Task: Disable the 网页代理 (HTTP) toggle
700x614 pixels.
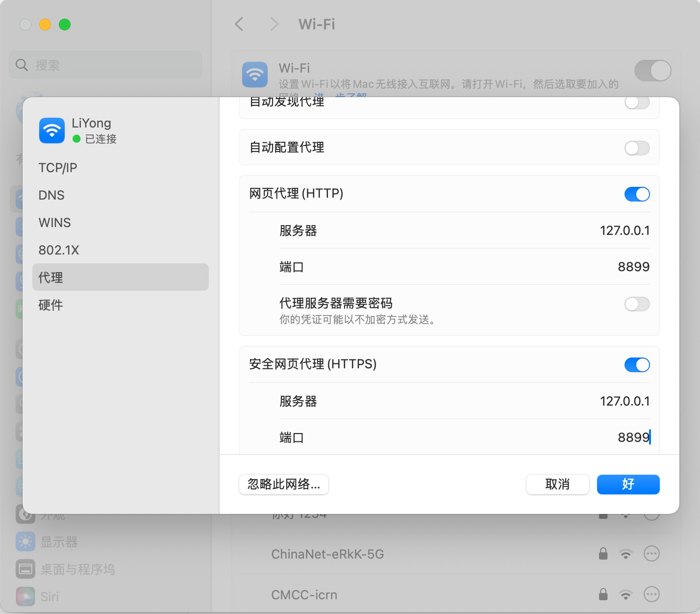Action: tap(637, 194)
